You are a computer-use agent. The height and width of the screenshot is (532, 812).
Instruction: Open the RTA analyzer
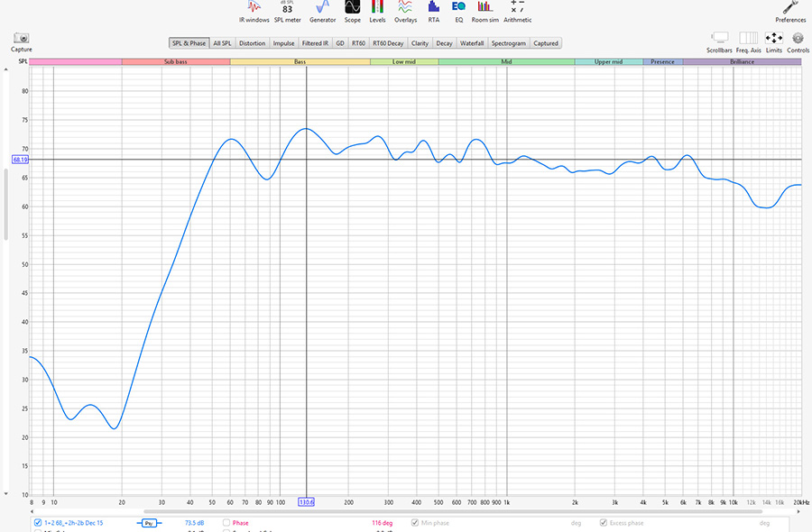coord(434,10)
